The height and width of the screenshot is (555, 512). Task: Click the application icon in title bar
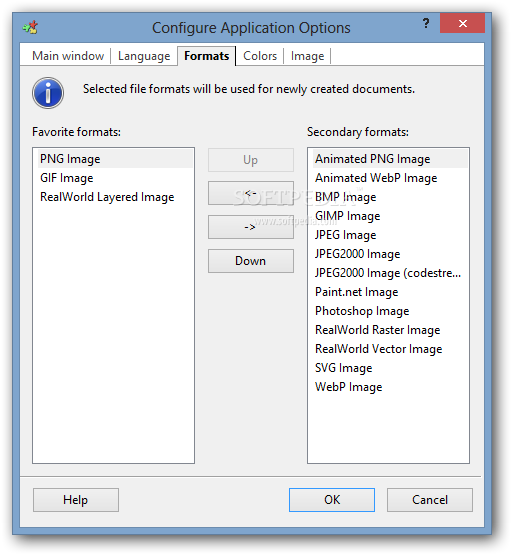[30, 27]
